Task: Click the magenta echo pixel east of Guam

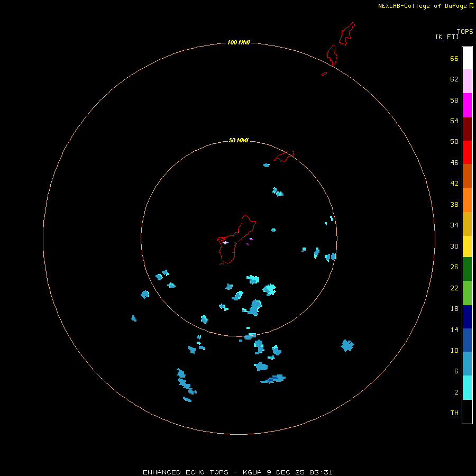Action: pos(251,239)
